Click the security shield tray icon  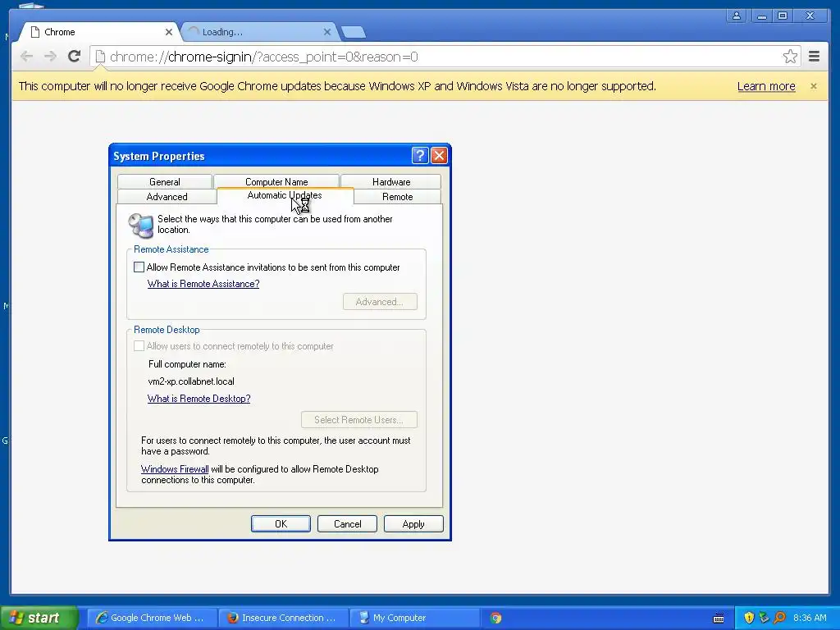pyautogui.click(x=749, y=618)
